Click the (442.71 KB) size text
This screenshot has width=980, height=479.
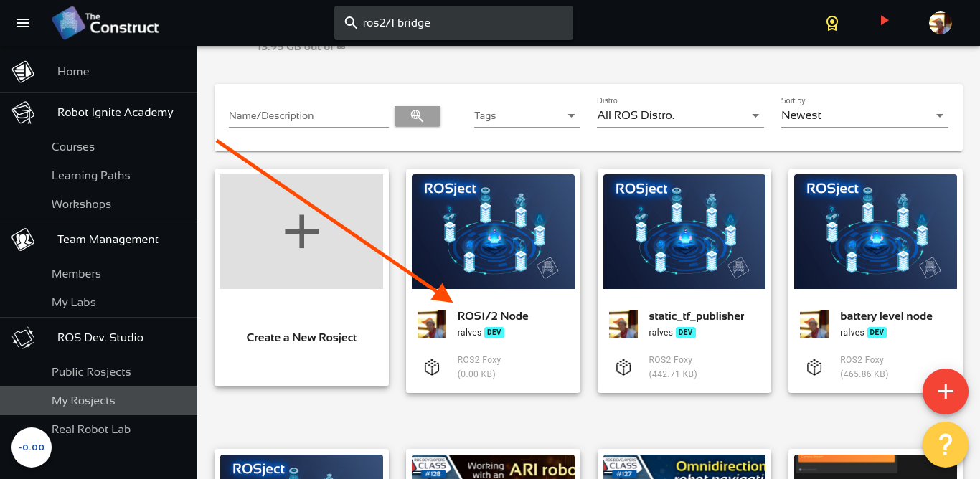(x=673, y=374)
